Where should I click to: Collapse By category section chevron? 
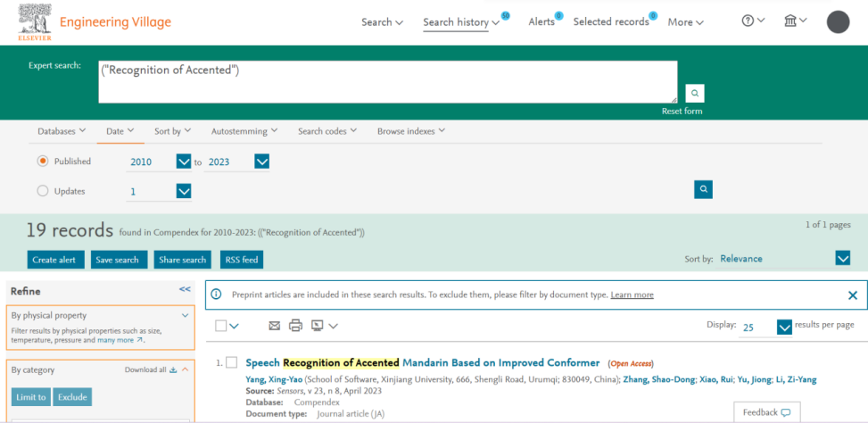click(x=186, y=369)
